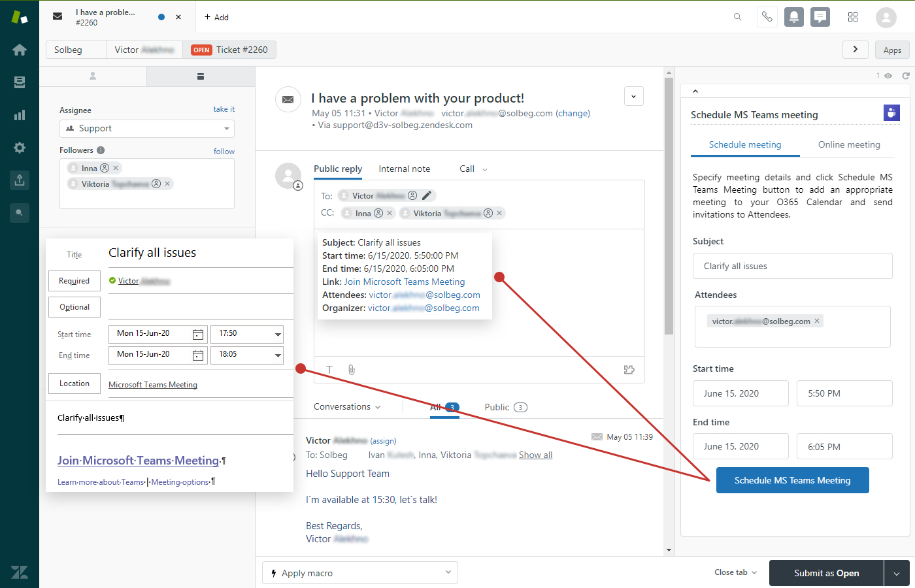
Task: Open the user profile avatar menu
Action: pyautogui.click(x=886, y=17)
